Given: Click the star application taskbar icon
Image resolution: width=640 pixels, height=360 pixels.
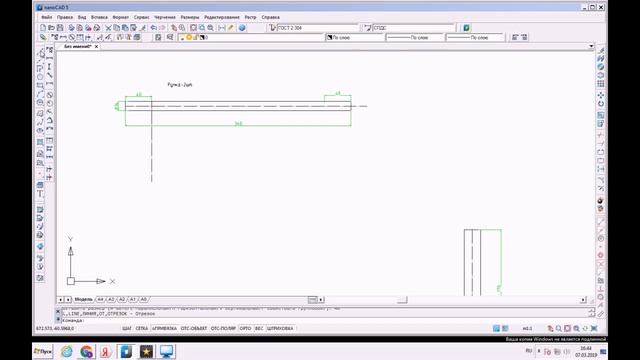Looking at the screenshot, I should pos(147,351).
